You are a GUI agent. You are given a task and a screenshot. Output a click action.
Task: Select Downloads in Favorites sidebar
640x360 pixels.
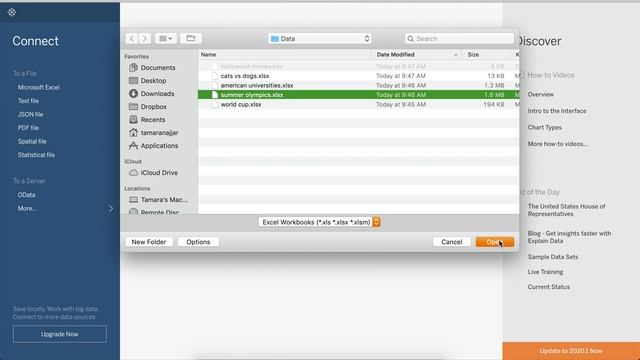[158, 94]
